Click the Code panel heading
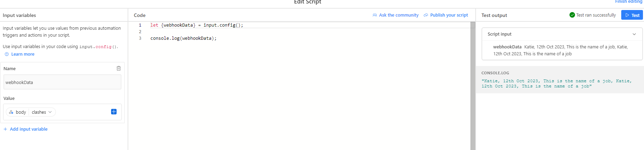This screenshot has width=644, height=150. 140,15
